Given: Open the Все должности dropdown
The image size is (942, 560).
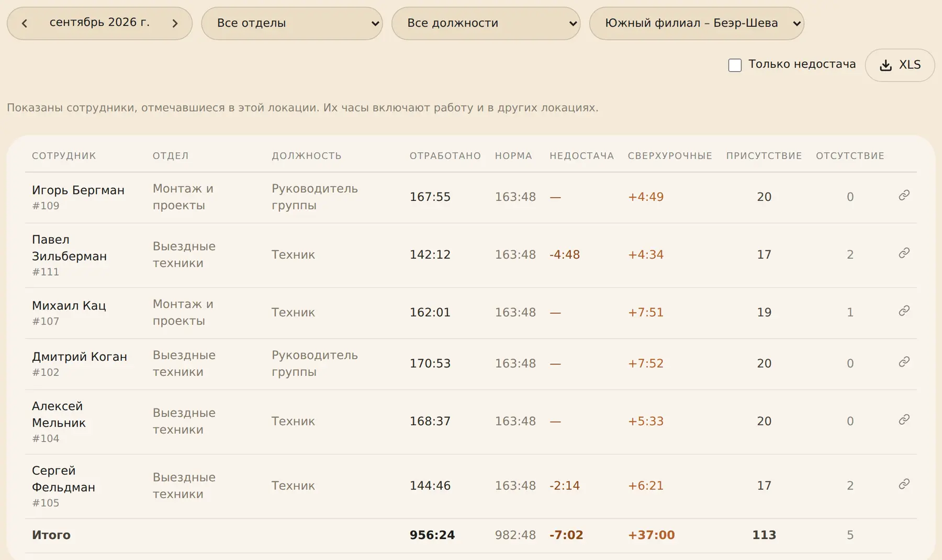Looking at the screenshot, I should (486, 23).
